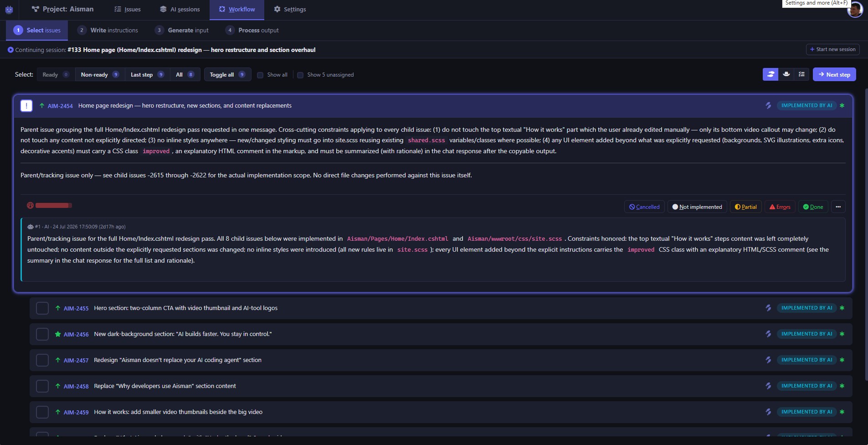The width and height of the screenshot is (868, 445).
Task: Go to step 2 Write instructions
Action: pyautogui.click(x=108, y=30)
